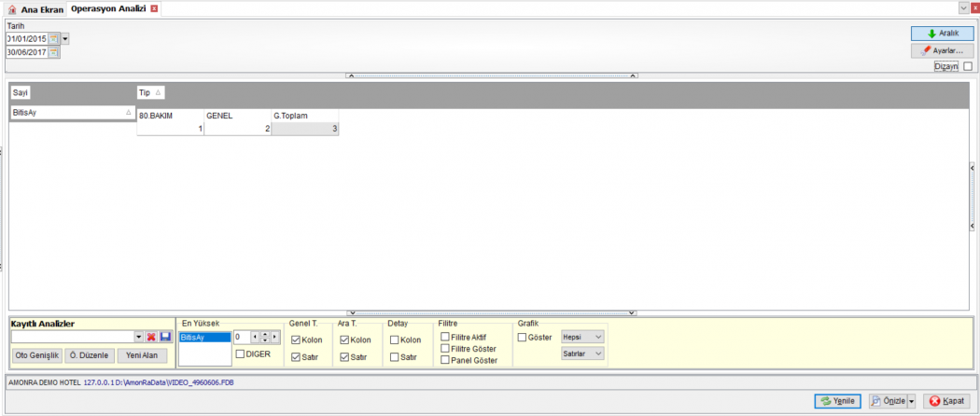Click the Önizle preview button
Image resolution: width=980 pixels, height=416 pixels.
pos(888,401)
